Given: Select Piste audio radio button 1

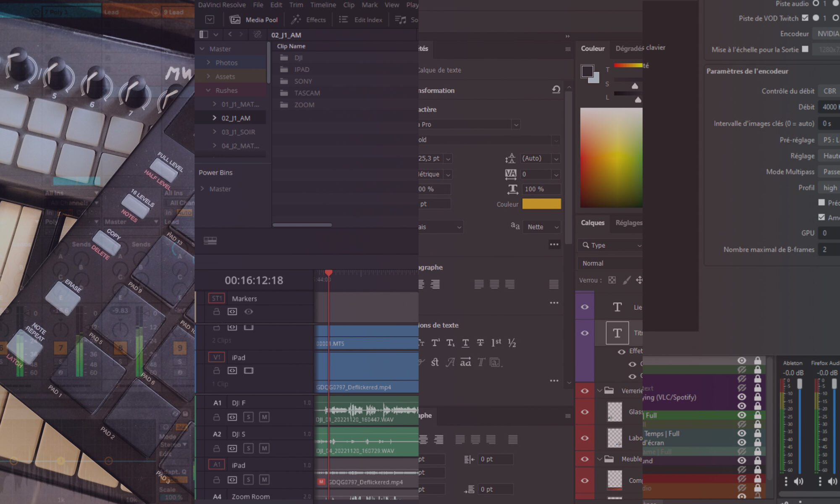Looking at the screenshot, I should tap(816, 3).
